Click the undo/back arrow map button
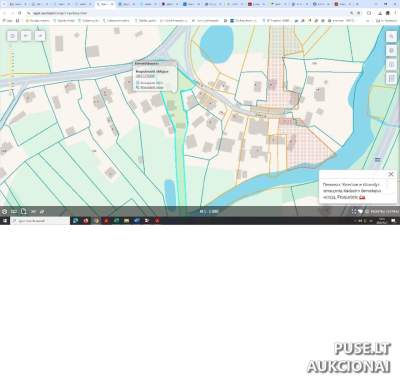This screenshot has height=380, width=400. click(26, 36)
